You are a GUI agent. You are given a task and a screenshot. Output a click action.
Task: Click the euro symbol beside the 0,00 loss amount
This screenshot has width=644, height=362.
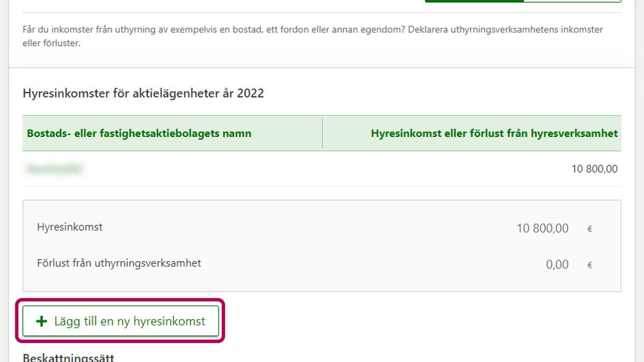tap(590, 265)
